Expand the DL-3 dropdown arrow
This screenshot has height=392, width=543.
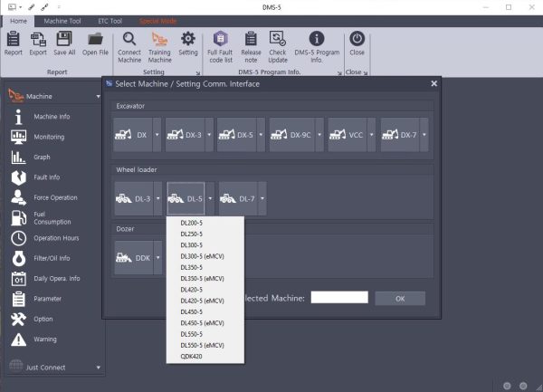click(x=157, y=198)
